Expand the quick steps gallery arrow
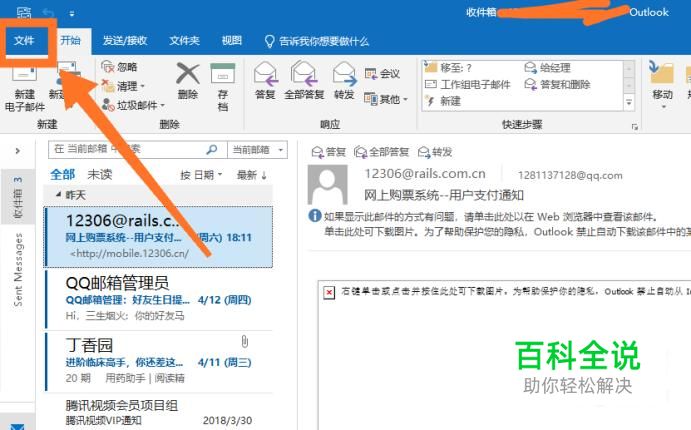This screenshot has height=430, width=691. (629, 103)
